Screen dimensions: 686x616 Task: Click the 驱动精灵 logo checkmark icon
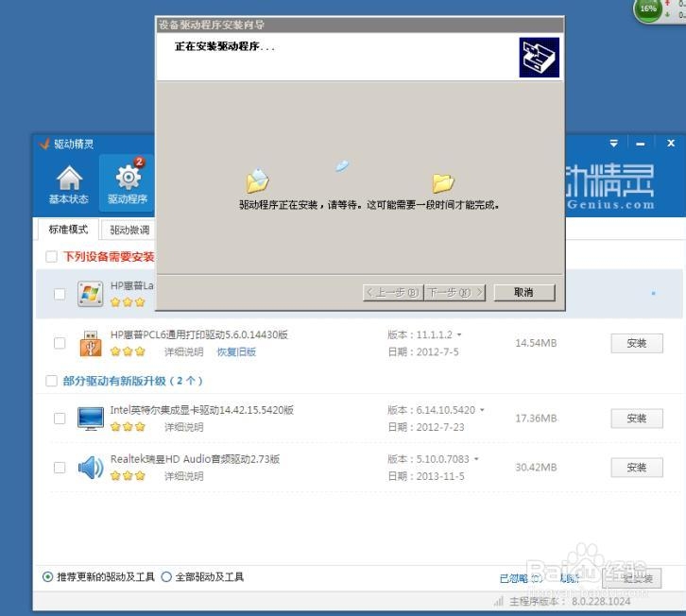[44, 144]
